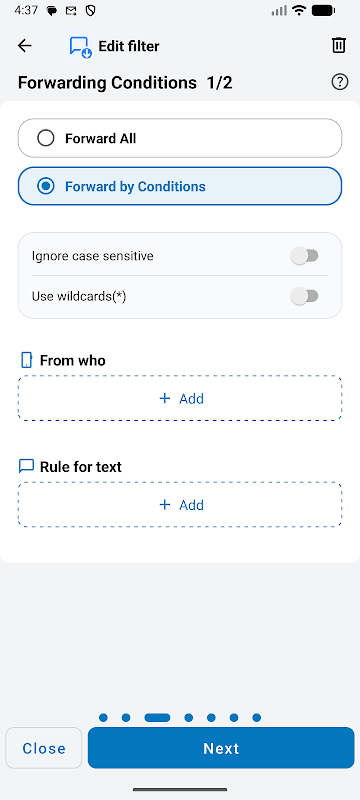Tap the phone icon beside From who
Image resolution: width=360 pixels, height=800 pixels.
click(x=27, y=360)
